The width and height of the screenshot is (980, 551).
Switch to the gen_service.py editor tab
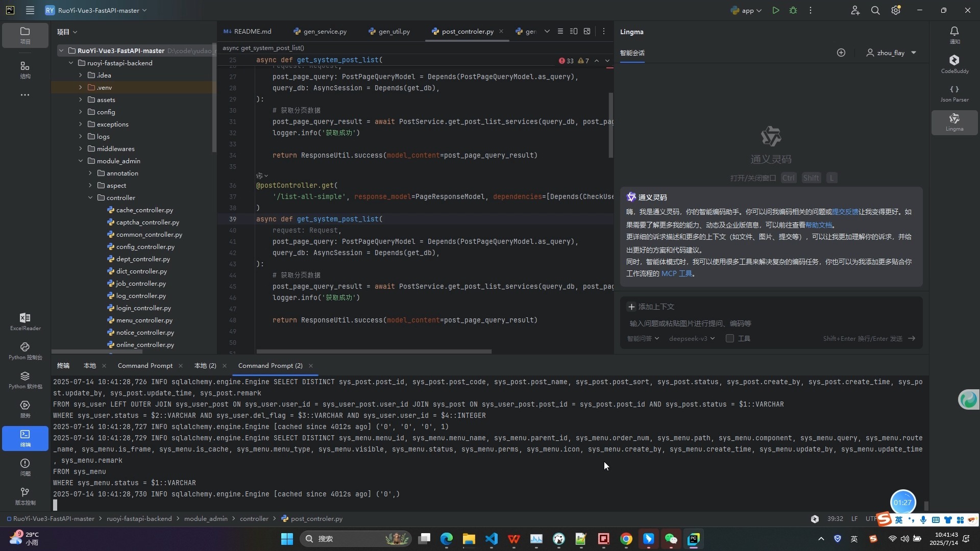320,31
